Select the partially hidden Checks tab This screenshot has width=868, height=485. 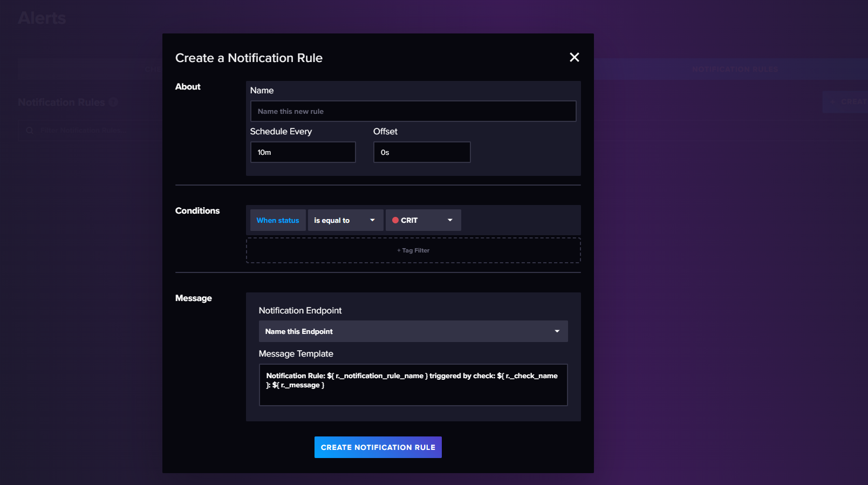(x=153, y=69)
